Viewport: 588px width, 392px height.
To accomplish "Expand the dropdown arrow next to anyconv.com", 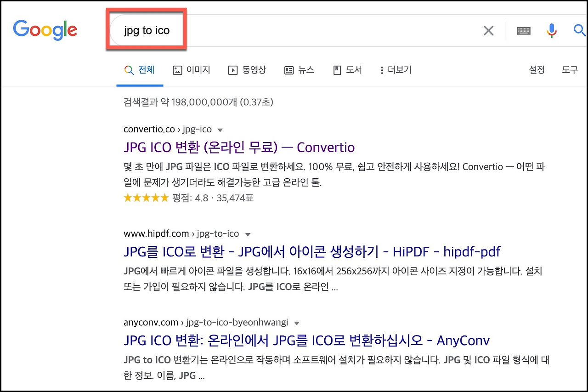I will (296, 323).
